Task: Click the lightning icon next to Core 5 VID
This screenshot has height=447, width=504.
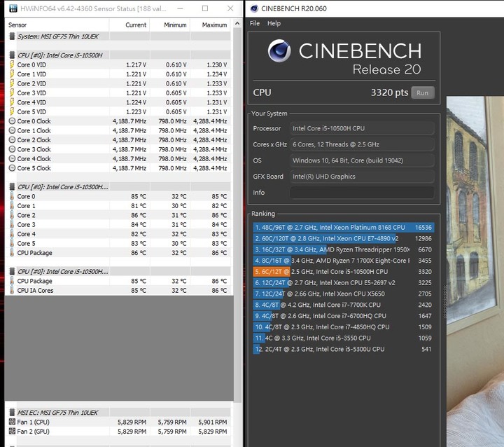Action: (x=12, y=111)
